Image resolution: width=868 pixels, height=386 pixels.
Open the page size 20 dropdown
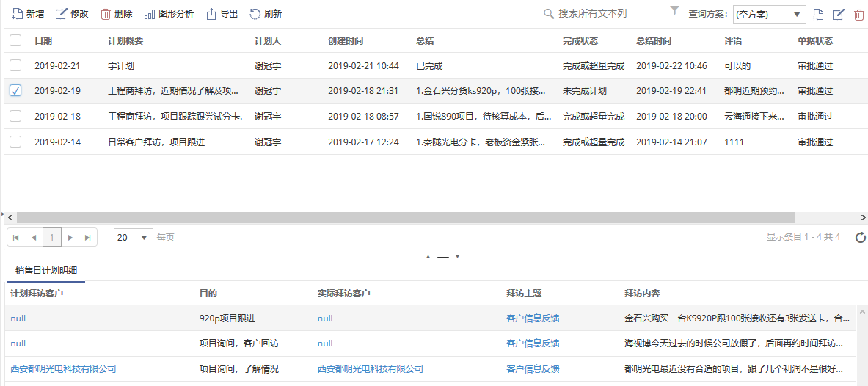(134, 237)
